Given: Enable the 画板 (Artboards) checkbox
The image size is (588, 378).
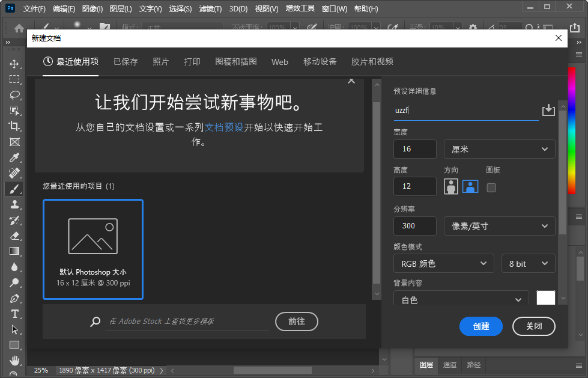Looking at the screenshot, I should pos(491,187).
